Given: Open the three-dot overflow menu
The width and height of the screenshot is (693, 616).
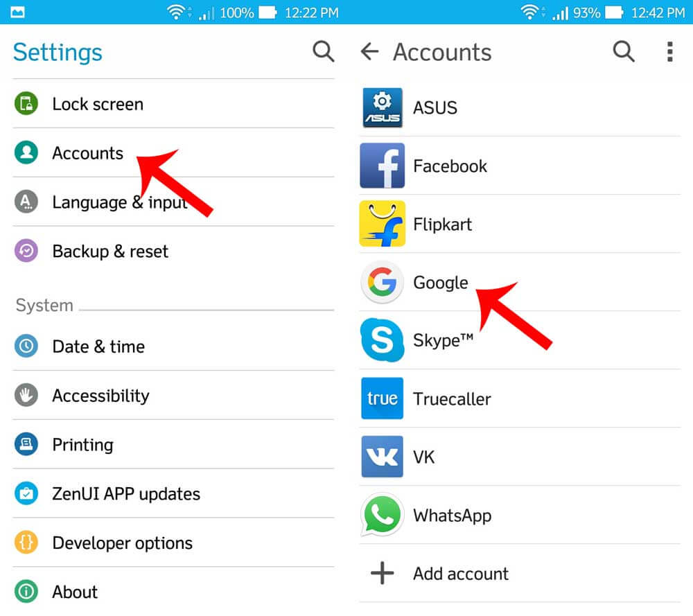Looking at the screenshot, I should coord(669,51).
